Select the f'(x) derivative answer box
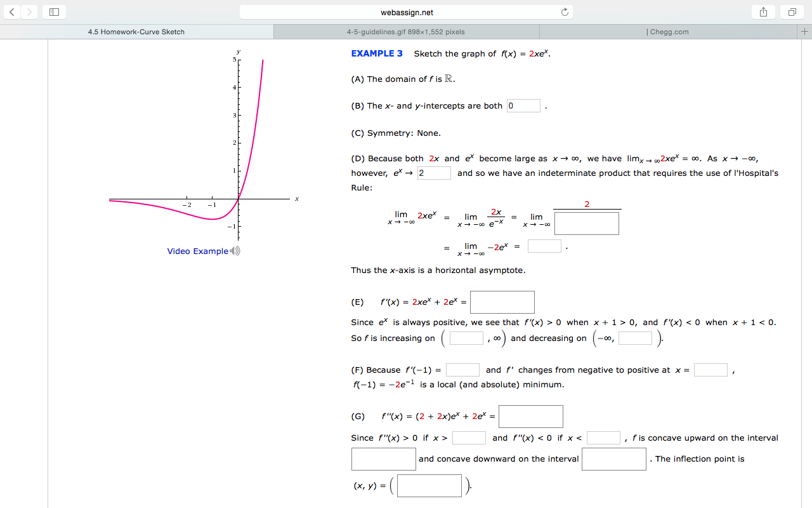This screenshot has height=508, width=812. 502,302
